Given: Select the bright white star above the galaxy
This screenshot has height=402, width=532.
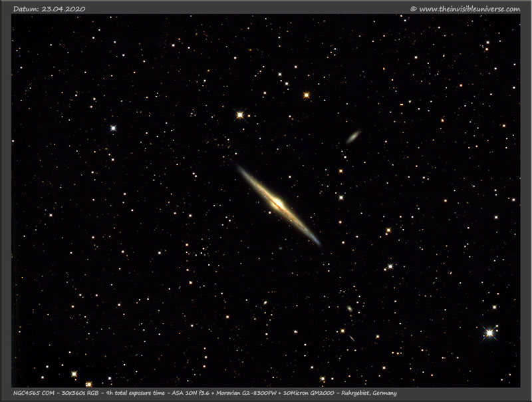Looking at the screenshot, I should 240,114.
